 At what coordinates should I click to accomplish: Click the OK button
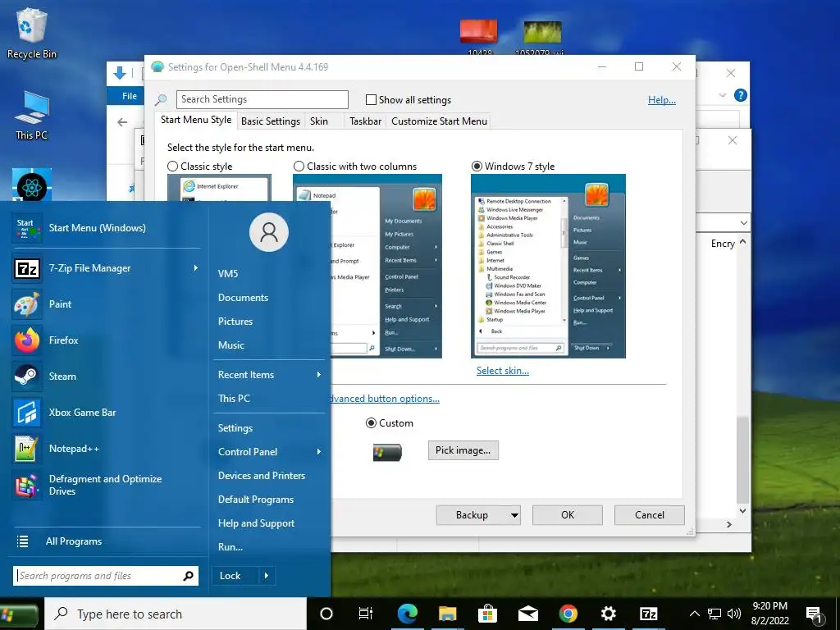click(x=568, y=515)
